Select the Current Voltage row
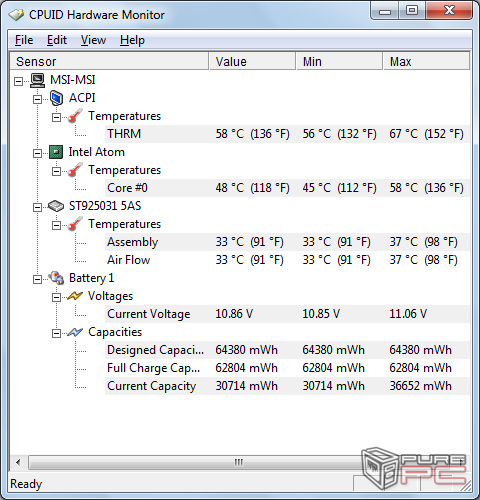 click(287, 314)
